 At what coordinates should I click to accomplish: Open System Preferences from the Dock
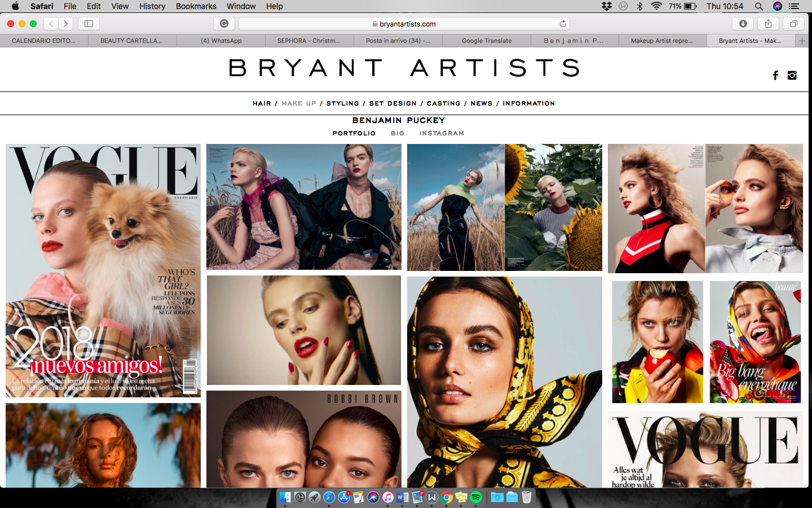[300, 497]
